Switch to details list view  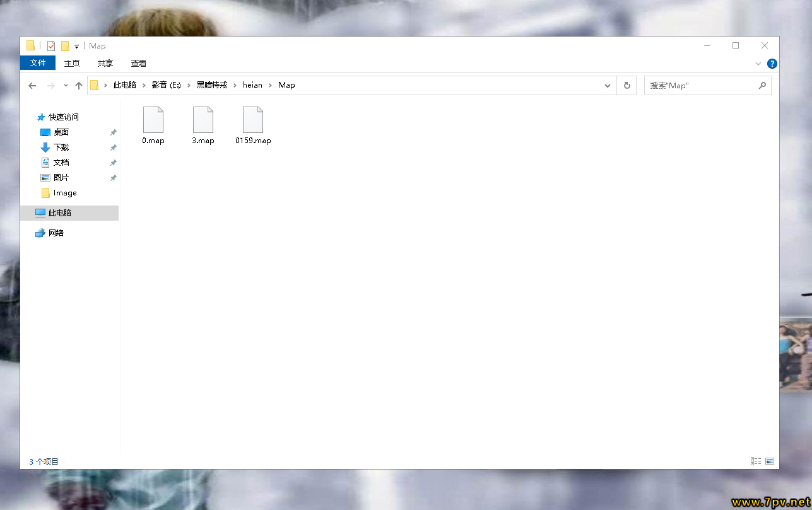pyautogui.click(x=755, y=461)
